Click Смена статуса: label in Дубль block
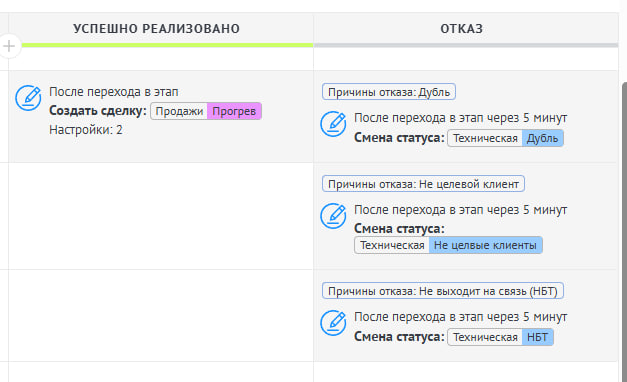627x382 pixels. coord(399,138)
